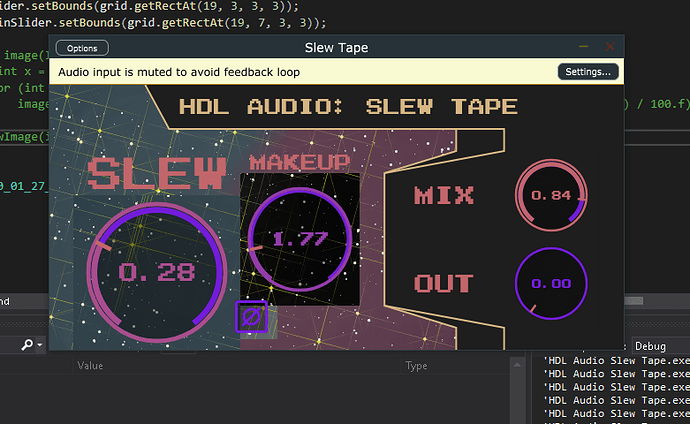Open the Options menu button

[x=82, y=48]
